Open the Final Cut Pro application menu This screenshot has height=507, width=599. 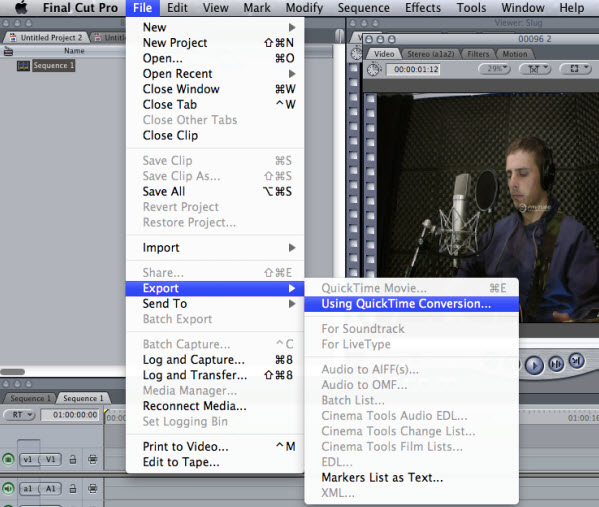80,8
